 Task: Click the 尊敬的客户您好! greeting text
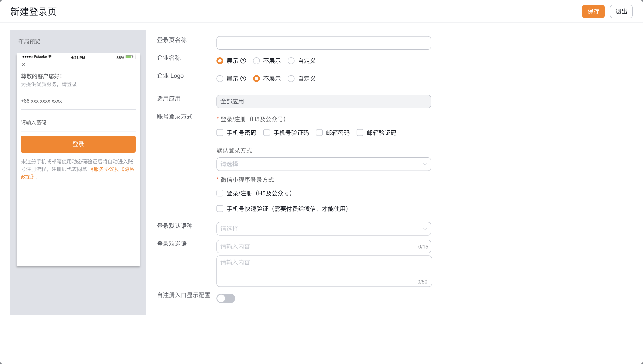[41, 76]
